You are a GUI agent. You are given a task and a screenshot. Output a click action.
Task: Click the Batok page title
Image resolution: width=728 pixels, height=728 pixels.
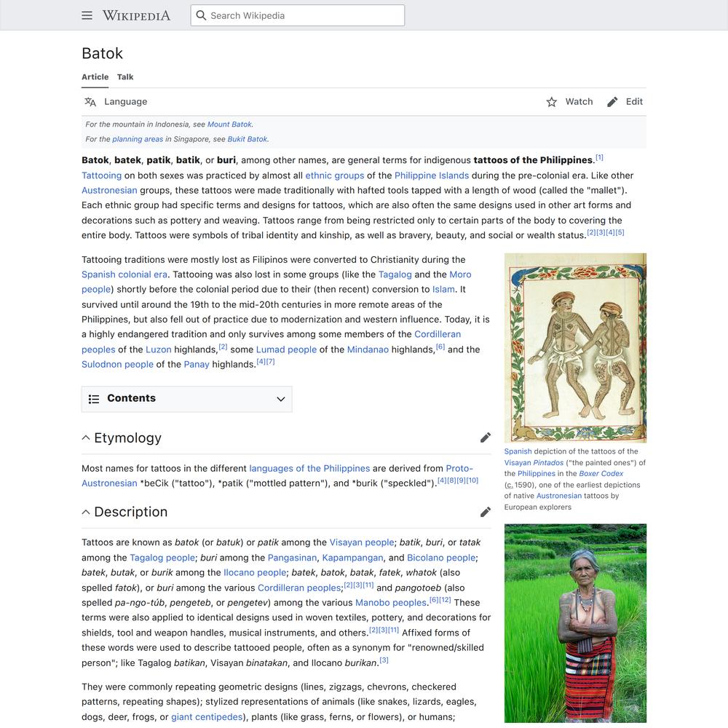102,53
